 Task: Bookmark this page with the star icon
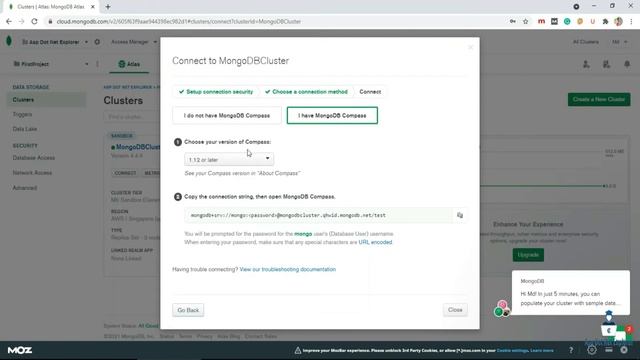pos(525,21)
